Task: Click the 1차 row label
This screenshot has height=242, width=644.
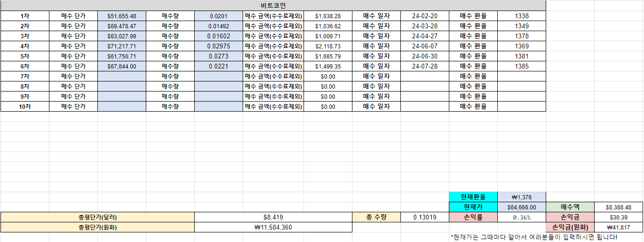Action: pyautogui.click(x=25, y=16)
